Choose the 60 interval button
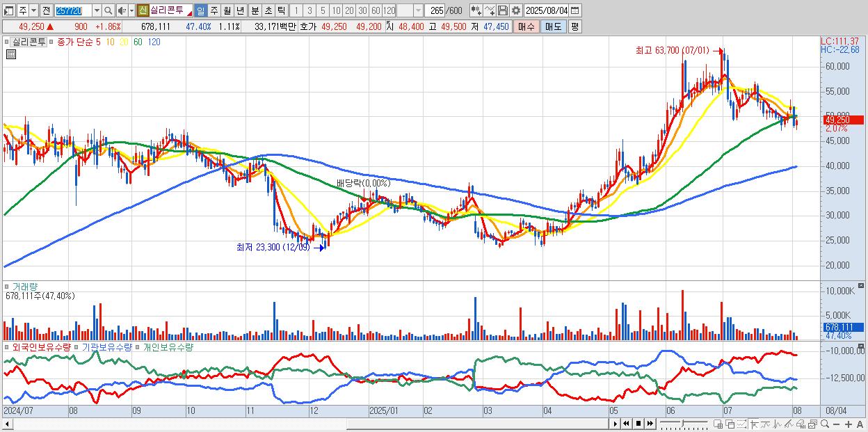The width and height of the screenshot is (868, 432). pos(376,10)
